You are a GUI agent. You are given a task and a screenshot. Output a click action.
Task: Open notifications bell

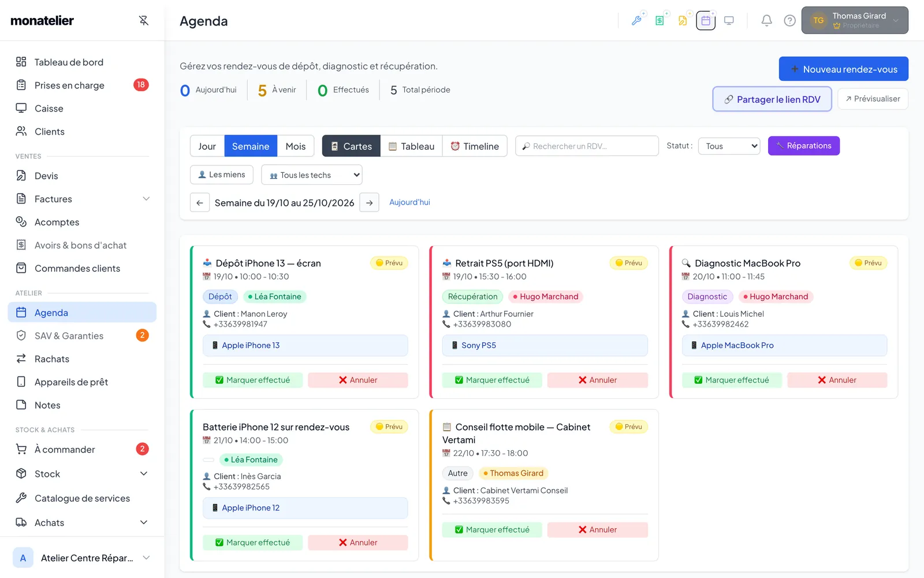[766, 21]
